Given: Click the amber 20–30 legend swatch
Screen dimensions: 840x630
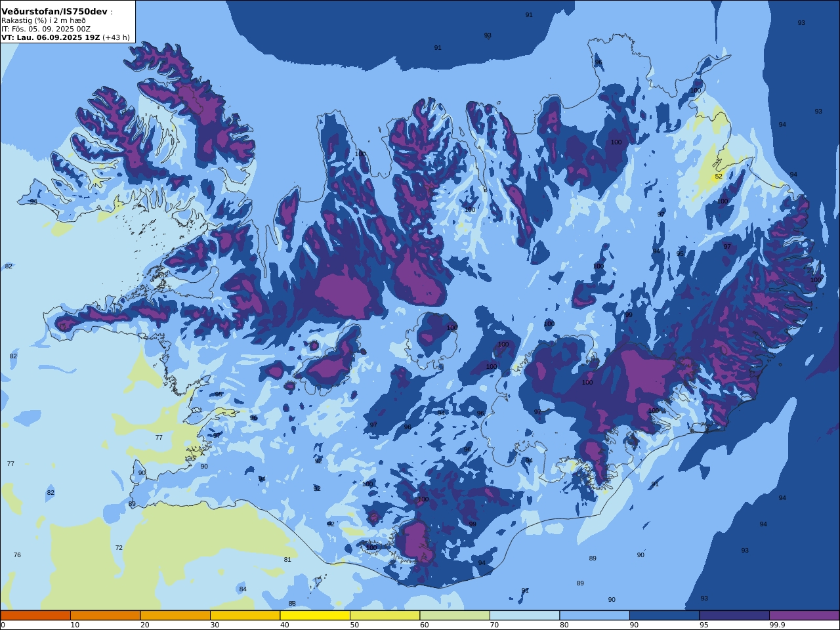Looking at the screenshot, I should click(x=175, y=616).
